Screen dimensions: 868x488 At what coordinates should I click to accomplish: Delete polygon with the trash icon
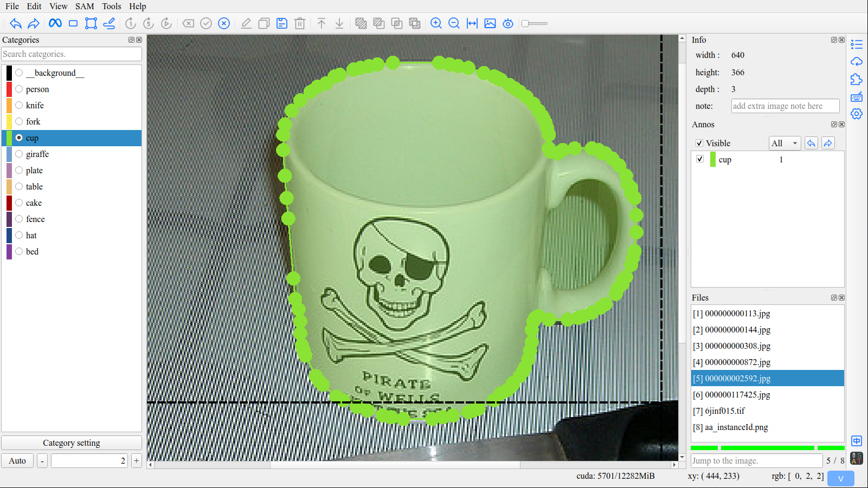(x=300, y=23)
